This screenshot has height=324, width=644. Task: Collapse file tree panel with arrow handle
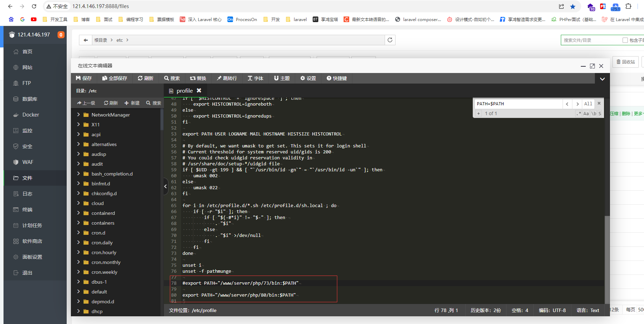[166, 186]
